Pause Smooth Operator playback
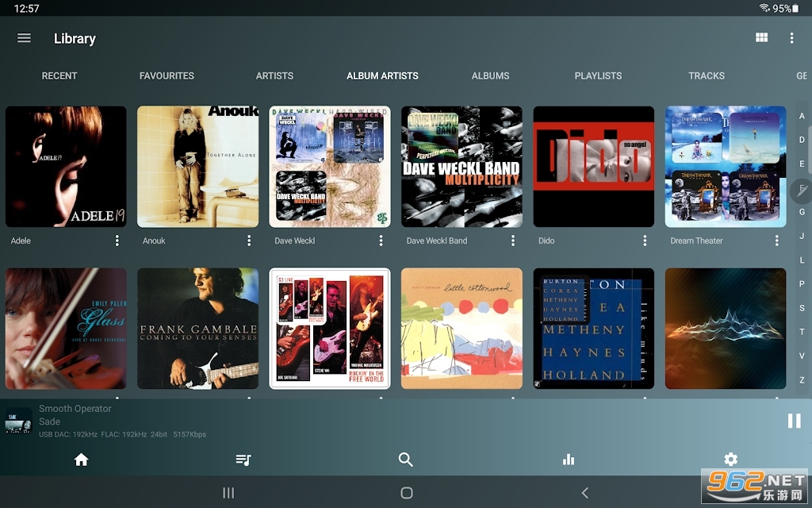812x508 pixels. tap(794, 421)
